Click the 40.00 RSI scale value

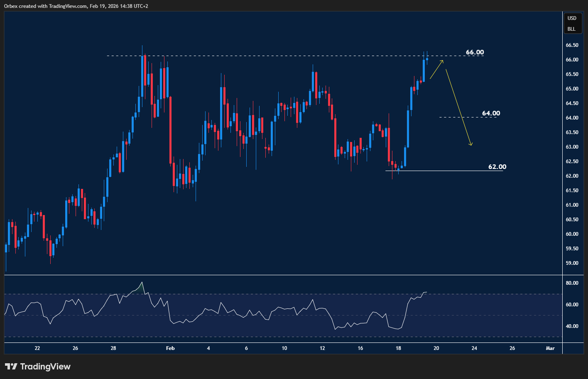pos(572,326)
